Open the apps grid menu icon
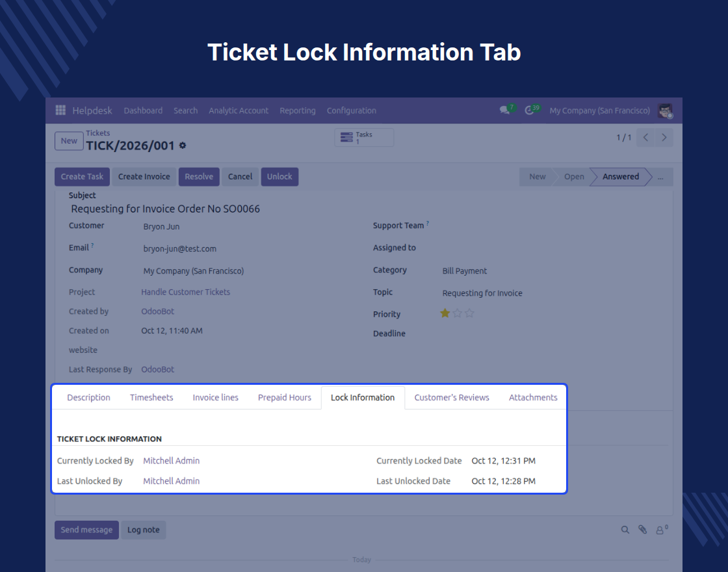The width and height of the screenshot is (728, 572). [x=60, y=110]
